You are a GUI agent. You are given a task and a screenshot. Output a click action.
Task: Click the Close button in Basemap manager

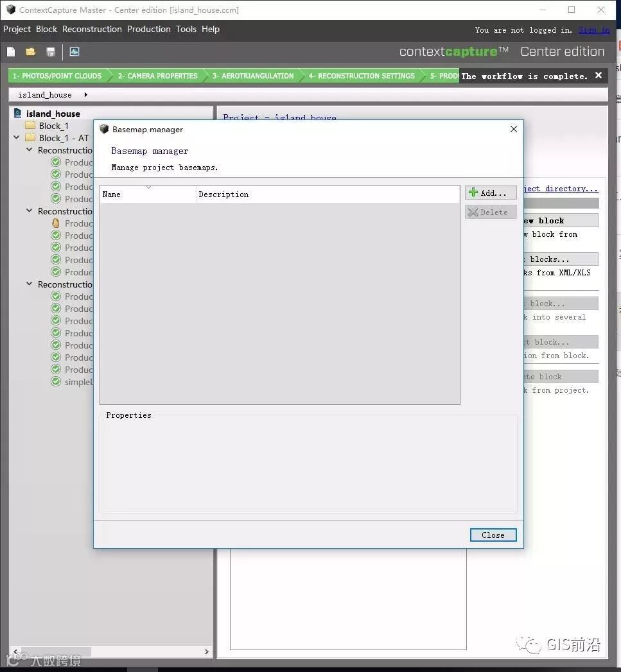pyautogui.click(x=493, y=535)
